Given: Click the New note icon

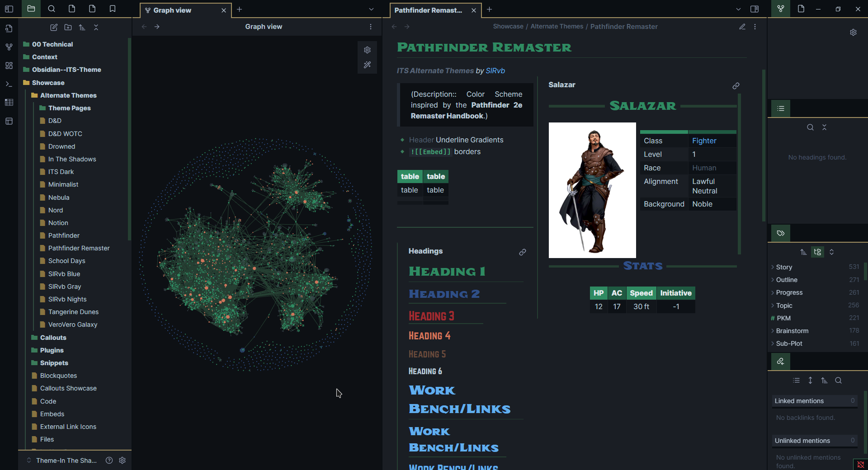Looking at the screenshot, I should pos(54,28).
